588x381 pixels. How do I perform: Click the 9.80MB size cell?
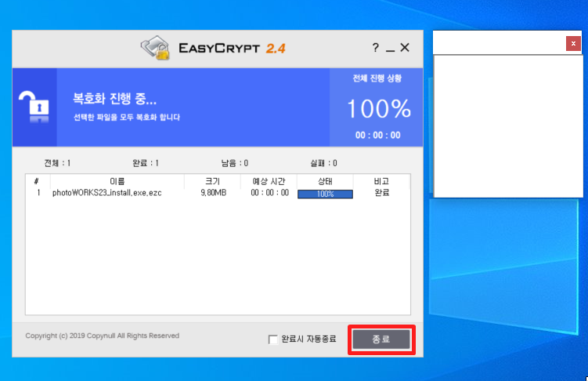(213, 193)
